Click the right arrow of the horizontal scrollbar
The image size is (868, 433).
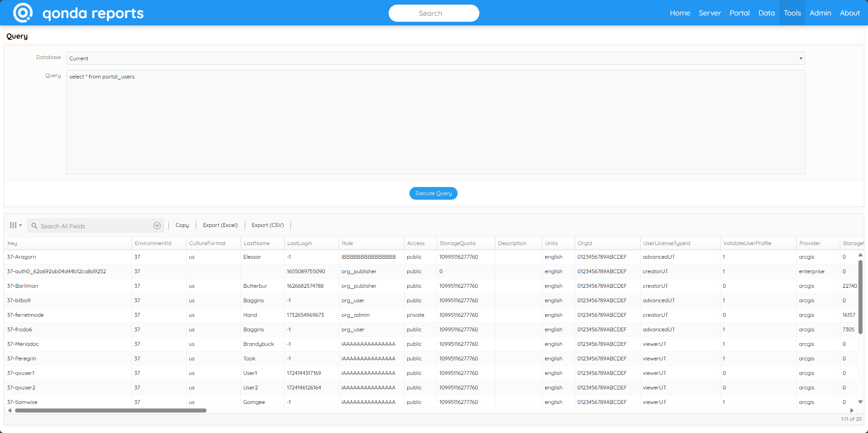(x=851, y=410)
